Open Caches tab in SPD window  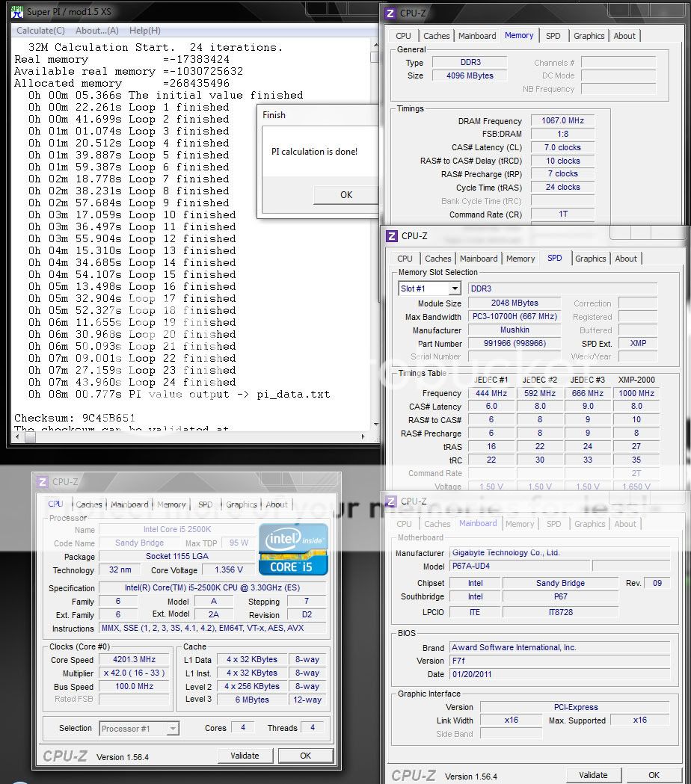pos(437,259)
